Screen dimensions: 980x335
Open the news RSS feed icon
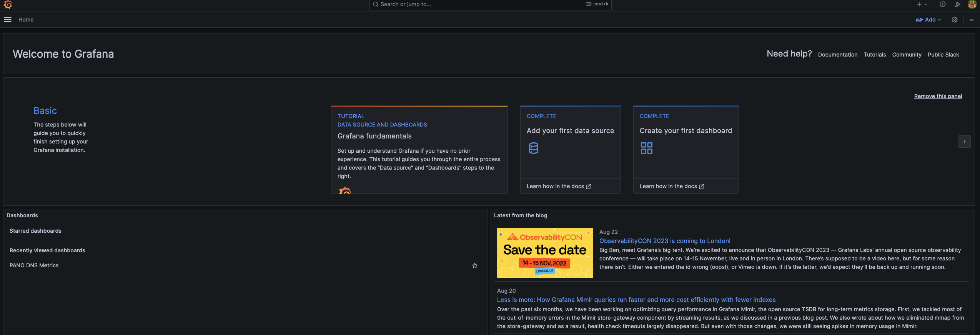click(958, 4)
